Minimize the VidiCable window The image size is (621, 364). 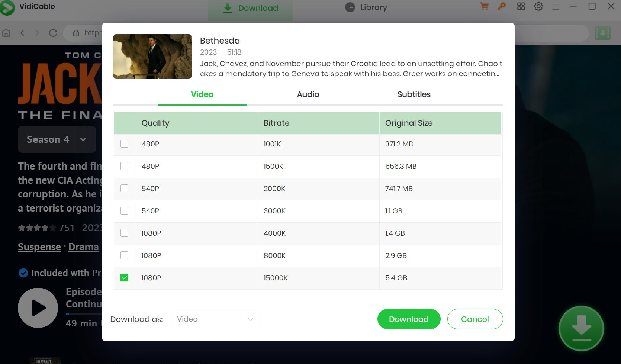point(573,6)
